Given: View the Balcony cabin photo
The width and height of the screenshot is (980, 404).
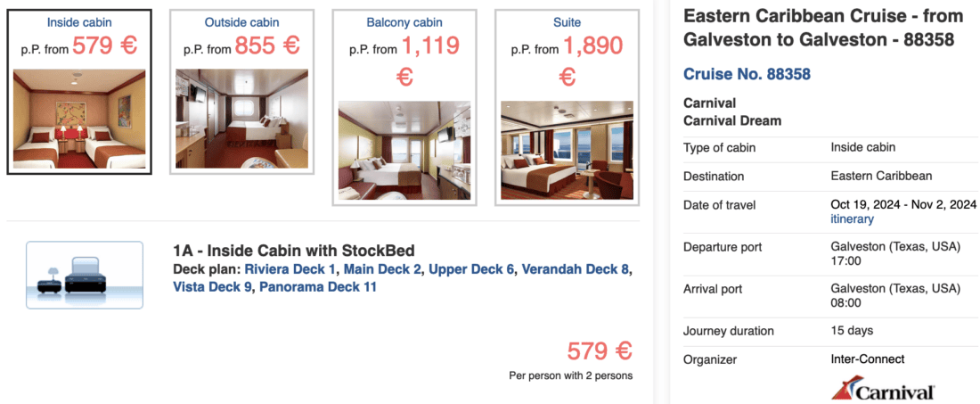Looking at the screenshot, I should click(x=404, y=150).
